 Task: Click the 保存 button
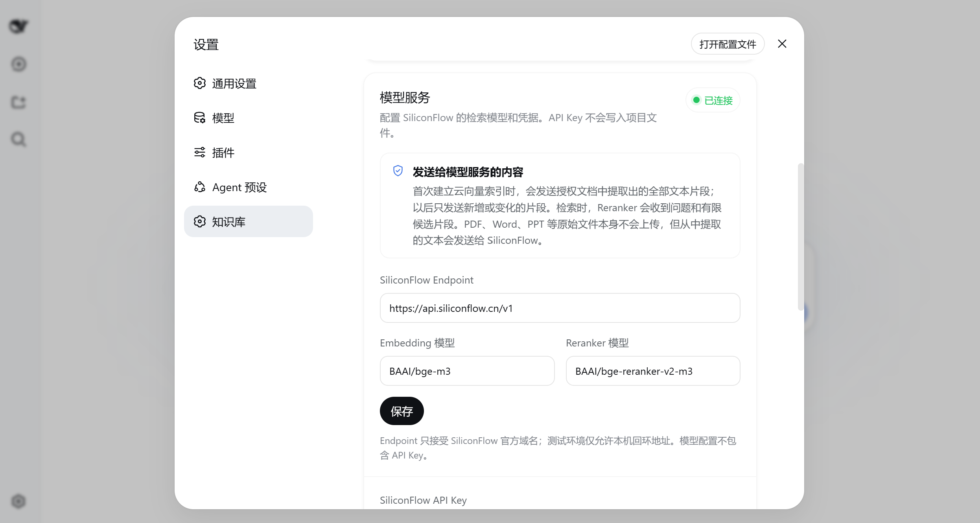(402, 411)
